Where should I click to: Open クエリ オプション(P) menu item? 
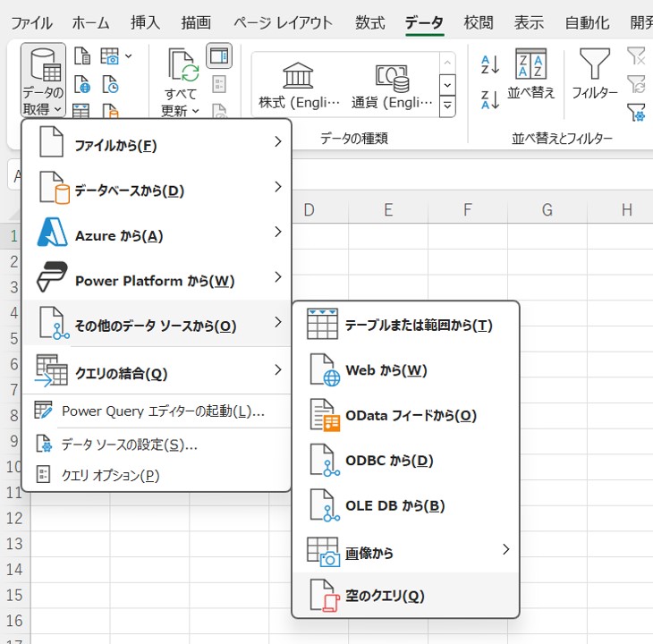pos(157,475)
